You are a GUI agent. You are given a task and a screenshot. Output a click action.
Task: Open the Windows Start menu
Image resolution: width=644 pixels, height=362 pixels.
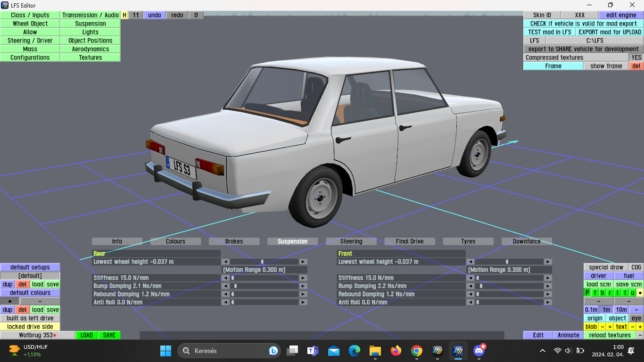165,351
